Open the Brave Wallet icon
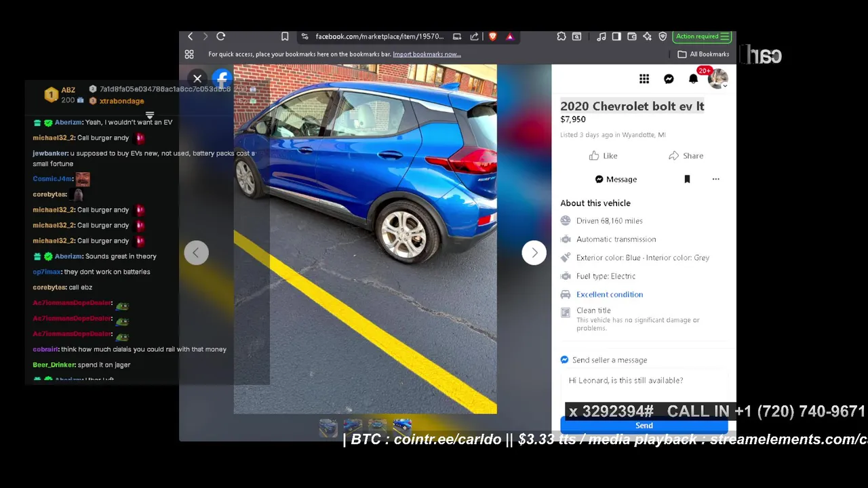 click(632, 37)
